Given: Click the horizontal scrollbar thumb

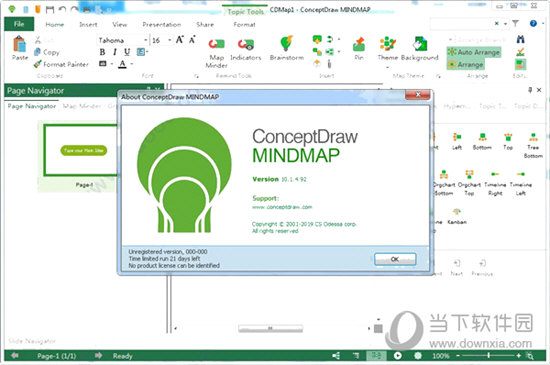Looking at the screenshot, I should (270, 328).
